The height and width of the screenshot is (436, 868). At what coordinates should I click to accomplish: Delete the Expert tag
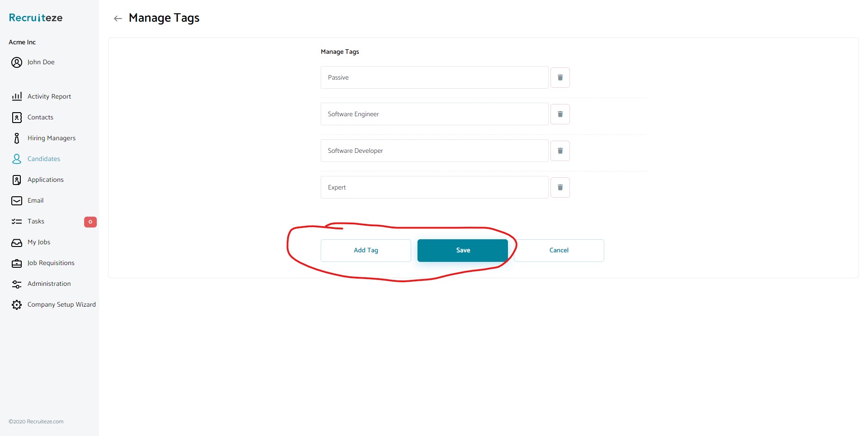pyautogui.click(x=560, y=187)
